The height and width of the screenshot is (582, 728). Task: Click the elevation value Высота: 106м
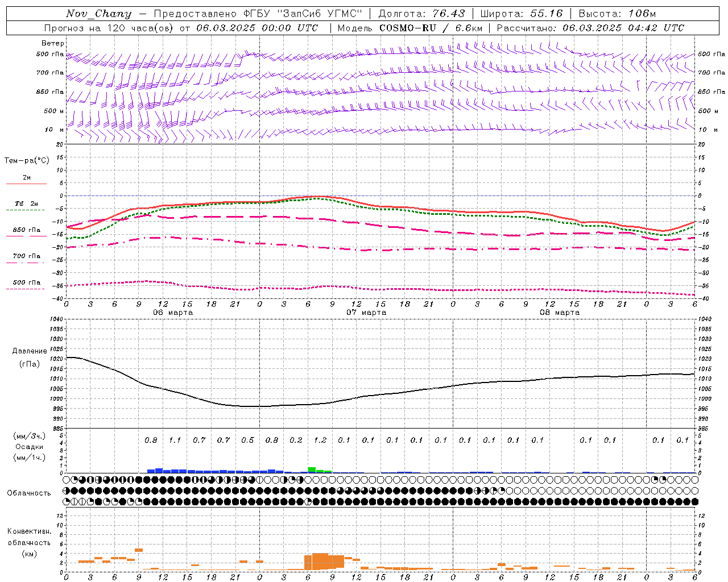click(x=617, y=14)
